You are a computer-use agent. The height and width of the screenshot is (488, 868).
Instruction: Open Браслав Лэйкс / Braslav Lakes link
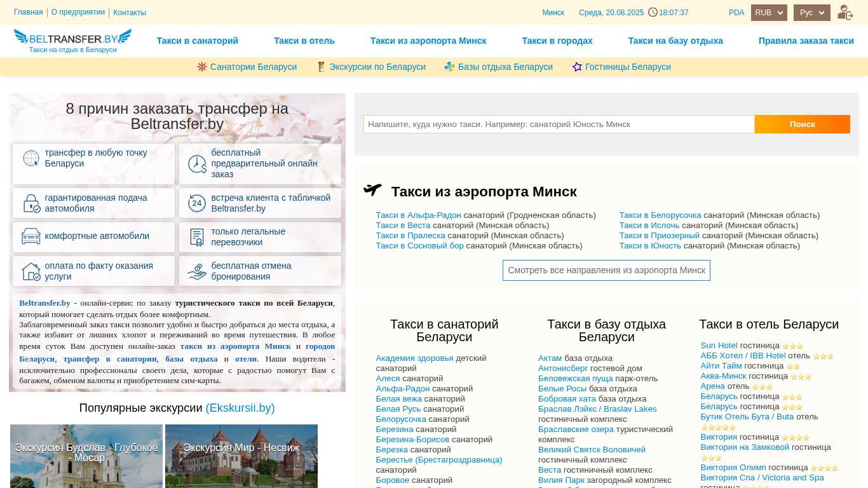coord(597,409)
